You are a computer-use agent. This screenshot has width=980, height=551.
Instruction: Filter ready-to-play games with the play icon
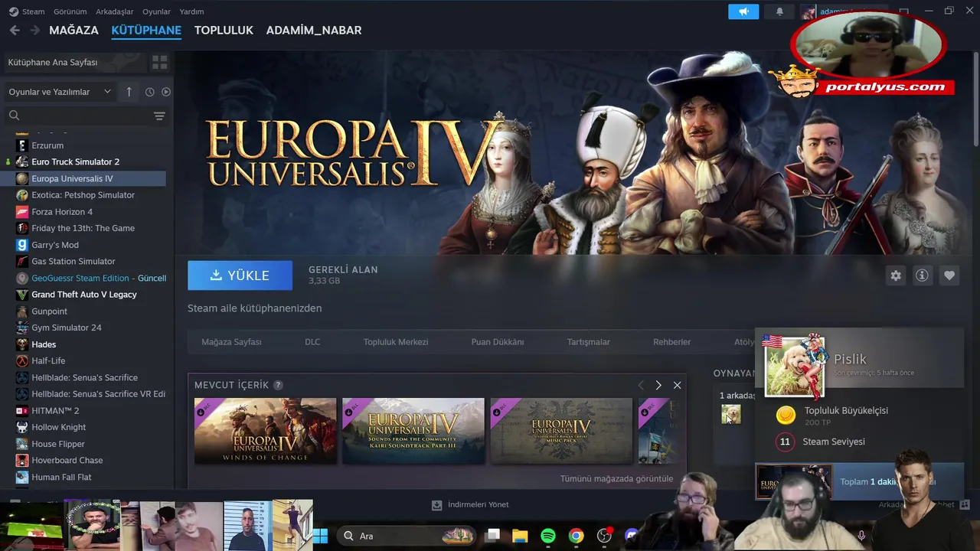(165, 92)
